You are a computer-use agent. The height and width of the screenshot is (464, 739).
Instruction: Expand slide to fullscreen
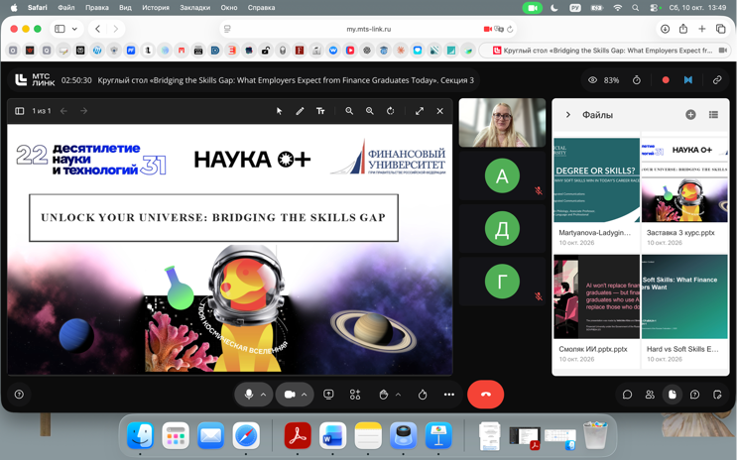419,111
